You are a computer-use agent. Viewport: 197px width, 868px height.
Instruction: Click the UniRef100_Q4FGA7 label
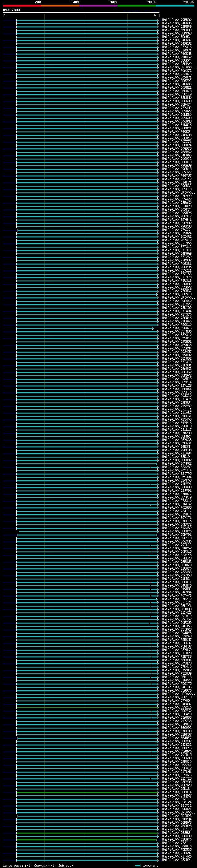point(177,40)
